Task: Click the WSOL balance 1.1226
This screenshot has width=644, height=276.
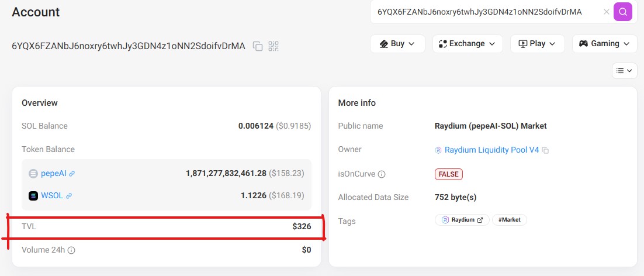Action: coord(254,195)
